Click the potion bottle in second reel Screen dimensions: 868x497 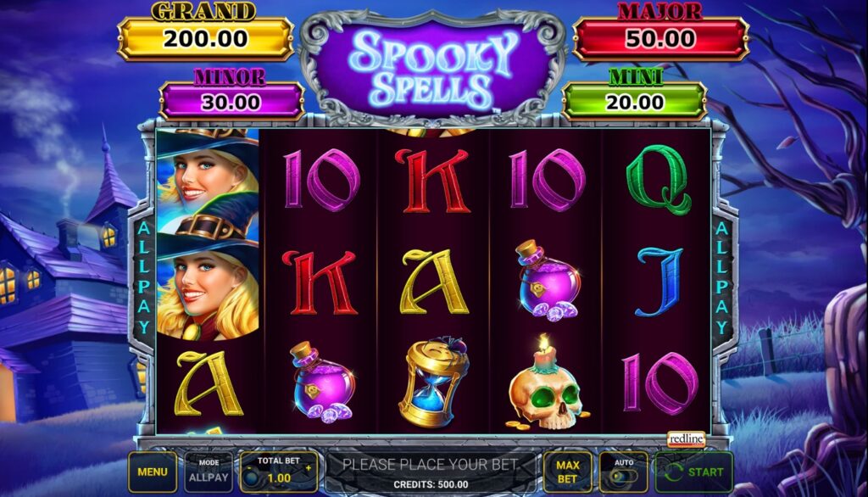323,382
